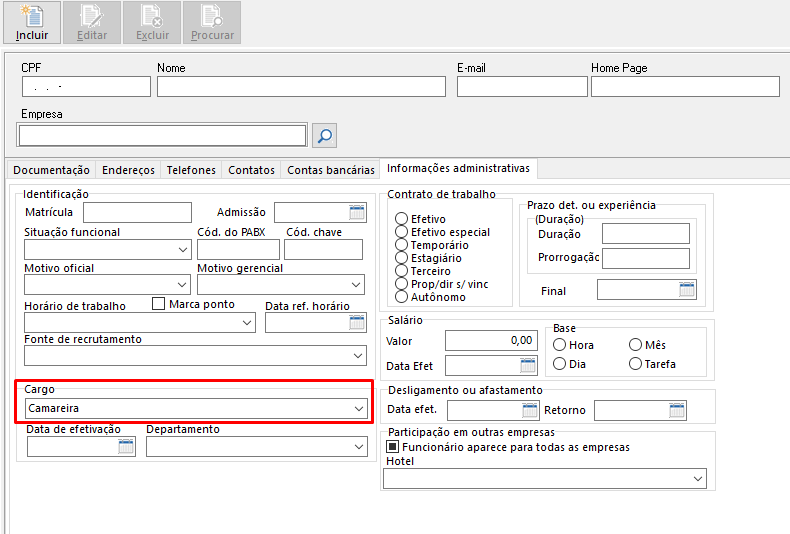
Task: Set salary base to Mês
Action: [x=635, y=345]
